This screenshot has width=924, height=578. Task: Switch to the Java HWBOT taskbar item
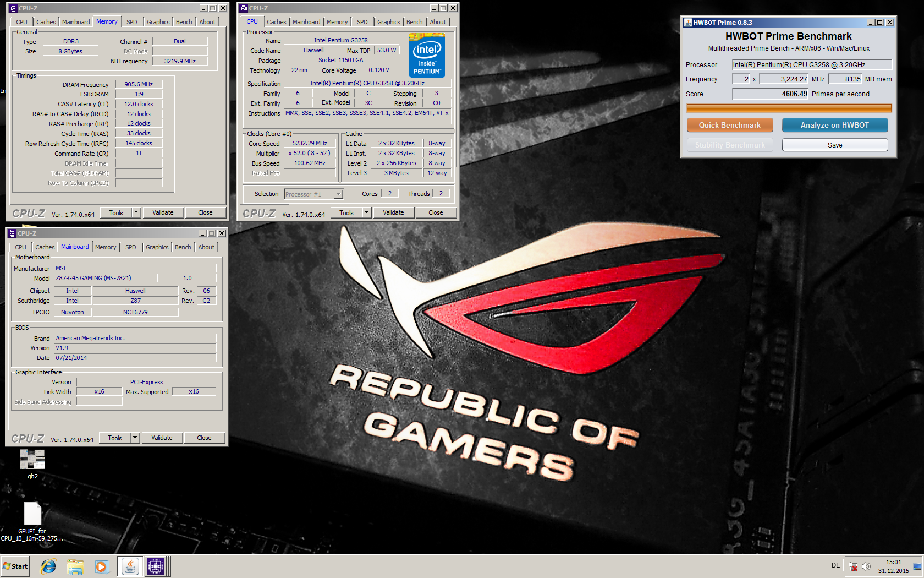(130, 566)
